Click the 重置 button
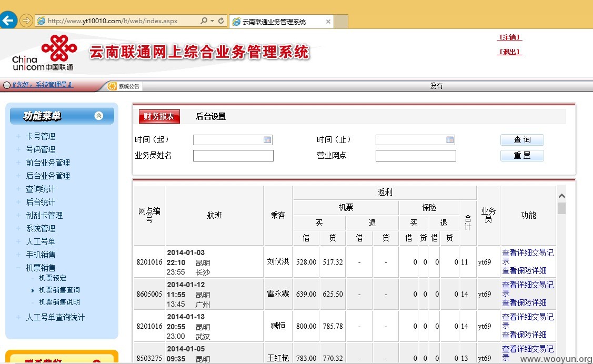Image resolution: width=593 pixels, height=364 pixels. coord(522,156)
